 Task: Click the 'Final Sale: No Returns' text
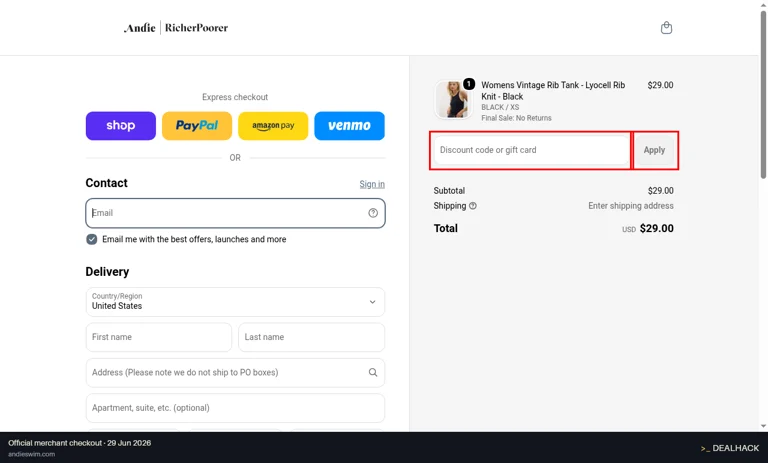[516, 118]
